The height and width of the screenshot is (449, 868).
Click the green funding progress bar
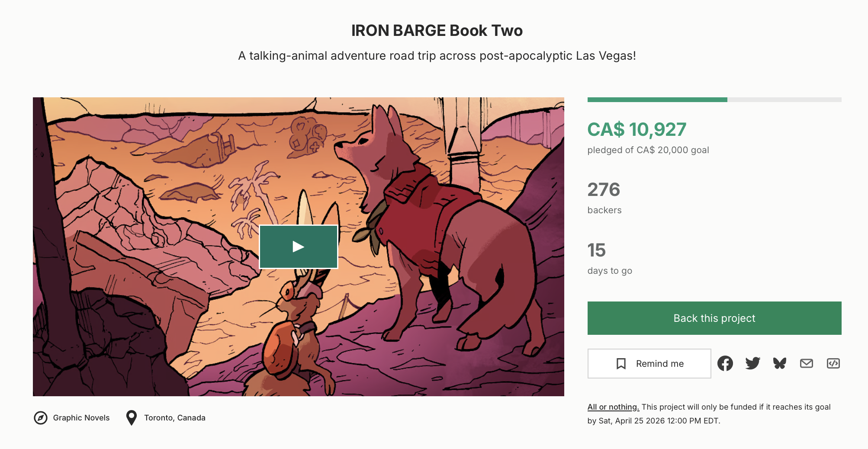(657, 100)
